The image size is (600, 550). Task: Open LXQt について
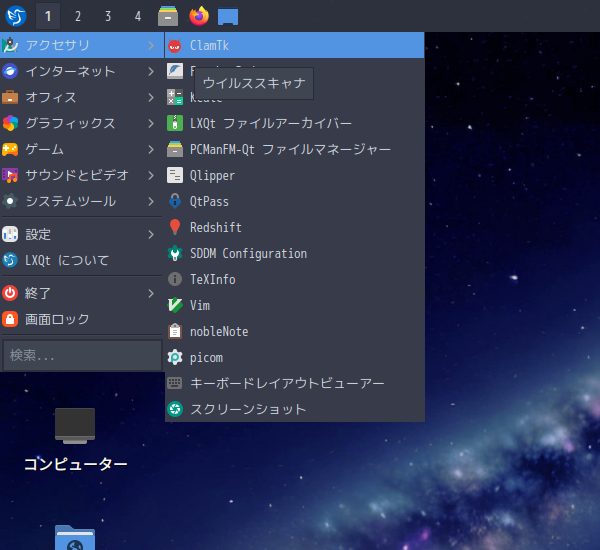(82, 260)
